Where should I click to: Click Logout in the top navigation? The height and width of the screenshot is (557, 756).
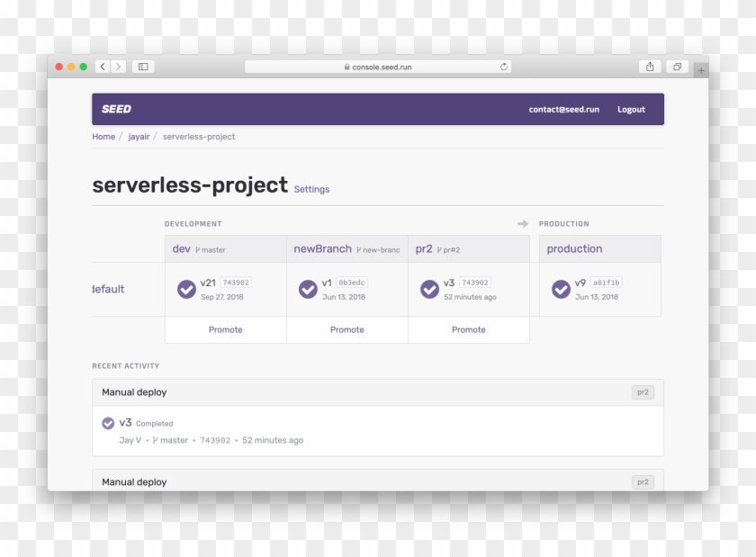pos(631,110)
